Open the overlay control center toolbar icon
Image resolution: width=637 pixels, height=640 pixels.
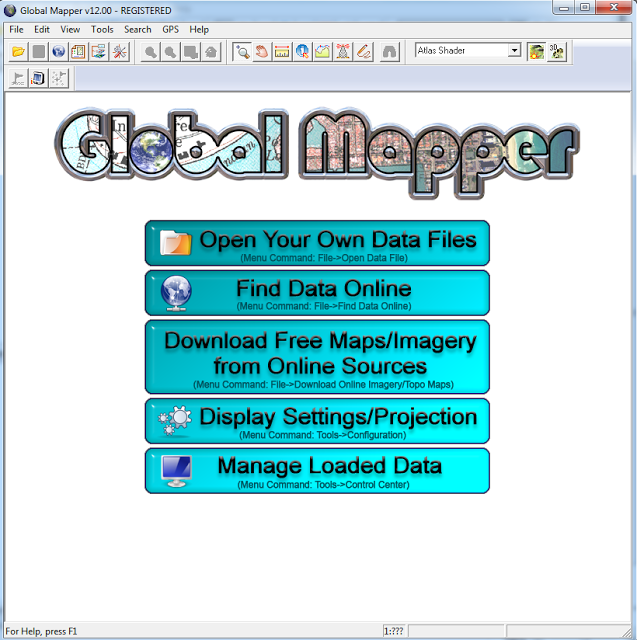(x=79, y=52)
